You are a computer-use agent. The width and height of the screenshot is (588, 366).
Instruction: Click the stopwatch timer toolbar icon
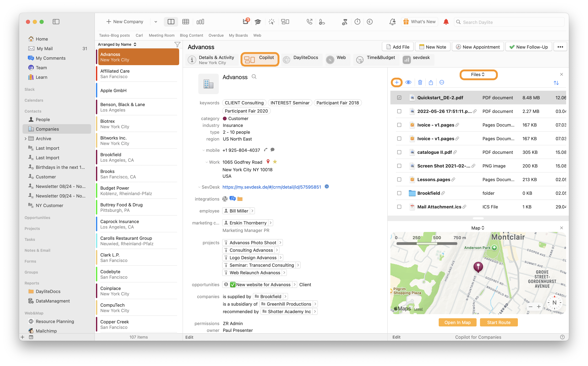click(x=357, y=22)
